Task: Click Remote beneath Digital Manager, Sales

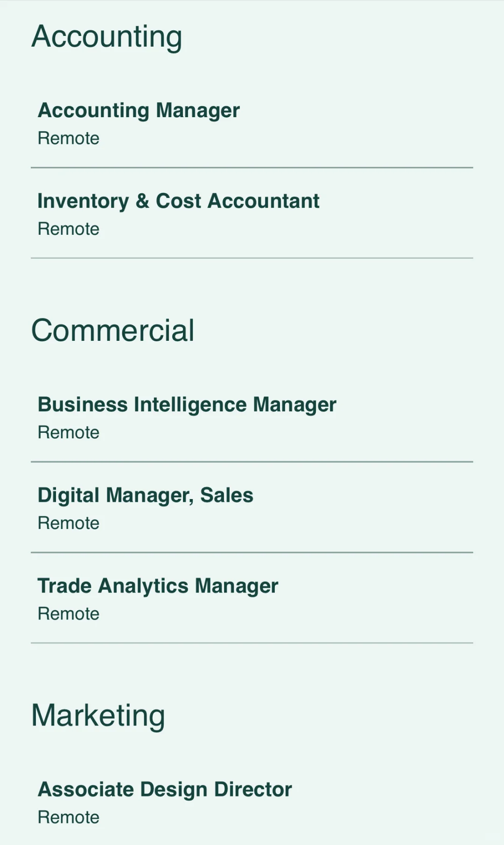Action: [x=69, y=523]
